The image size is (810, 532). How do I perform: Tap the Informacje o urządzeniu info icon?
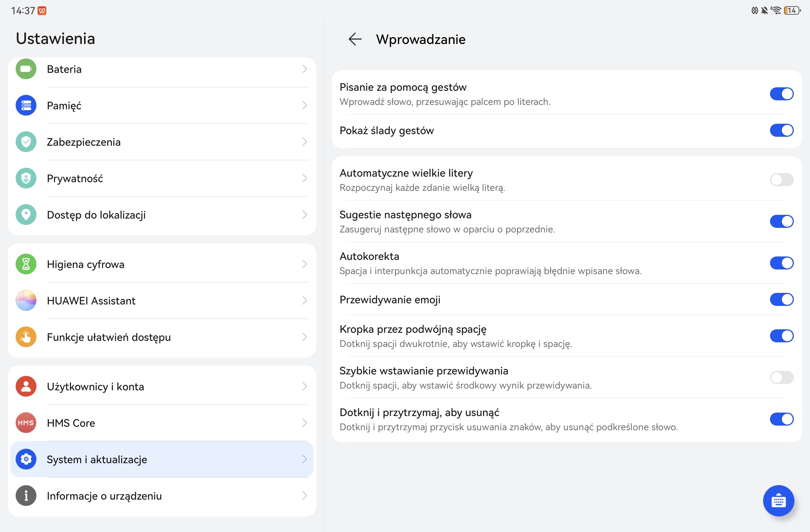[26, 496]
